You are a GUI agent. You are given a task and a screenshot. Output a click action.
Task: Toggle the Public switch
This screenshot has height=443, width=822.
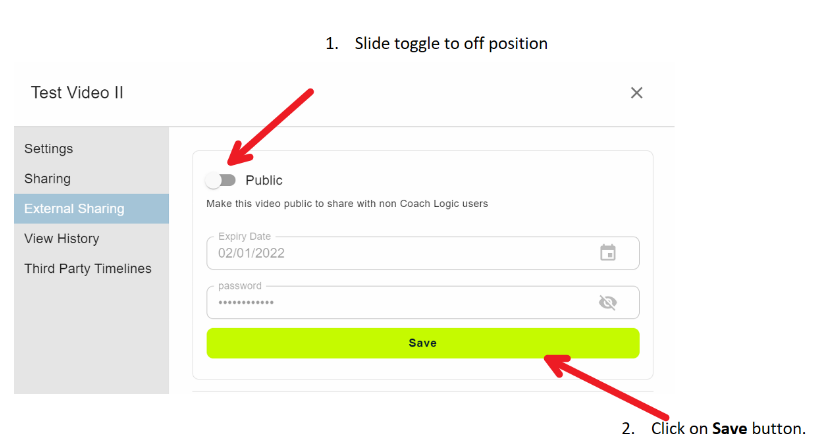click(221, 180)
